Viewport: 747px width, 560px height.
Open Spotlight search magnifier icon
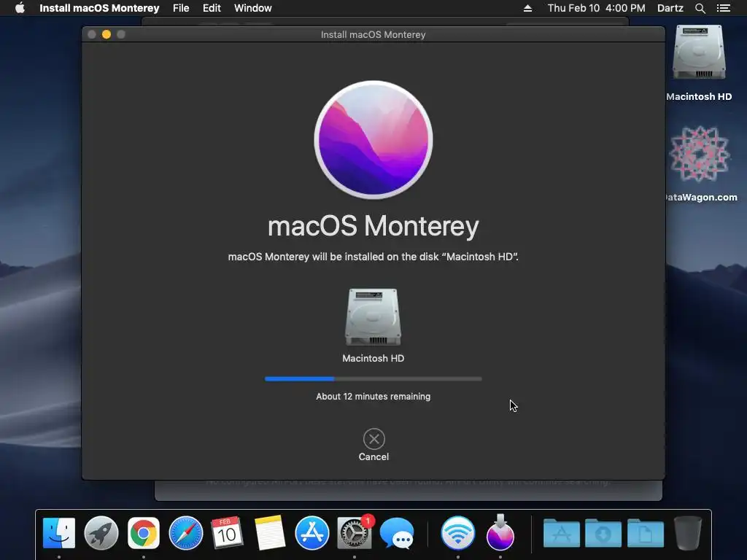[x=700, y=8]
